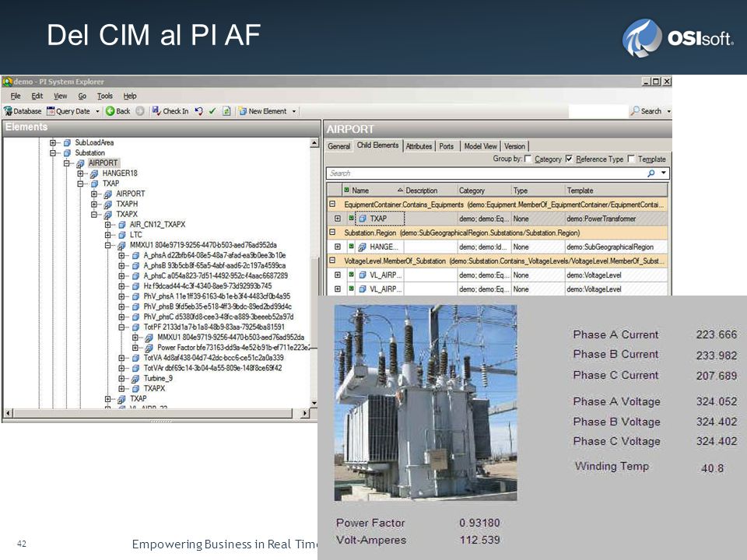Click the Refresh toolbar icon
The image size is (747, 560).
(226, 111)
